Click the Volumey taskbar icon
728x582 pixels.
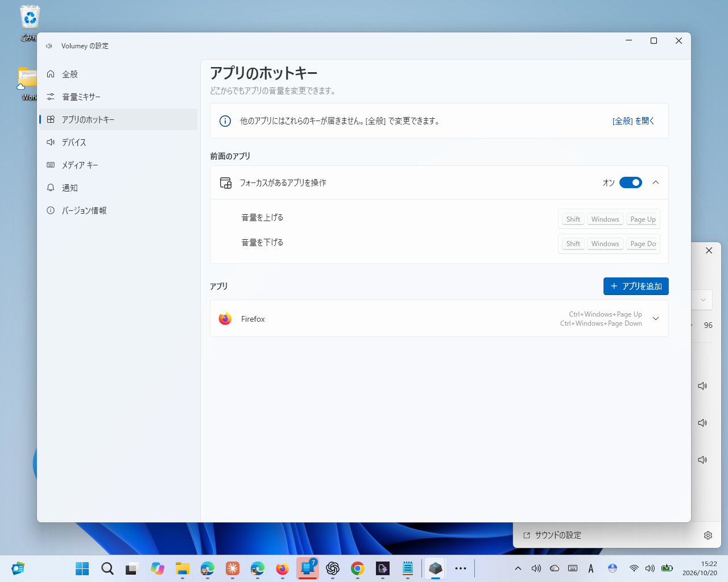coord(436,568)
